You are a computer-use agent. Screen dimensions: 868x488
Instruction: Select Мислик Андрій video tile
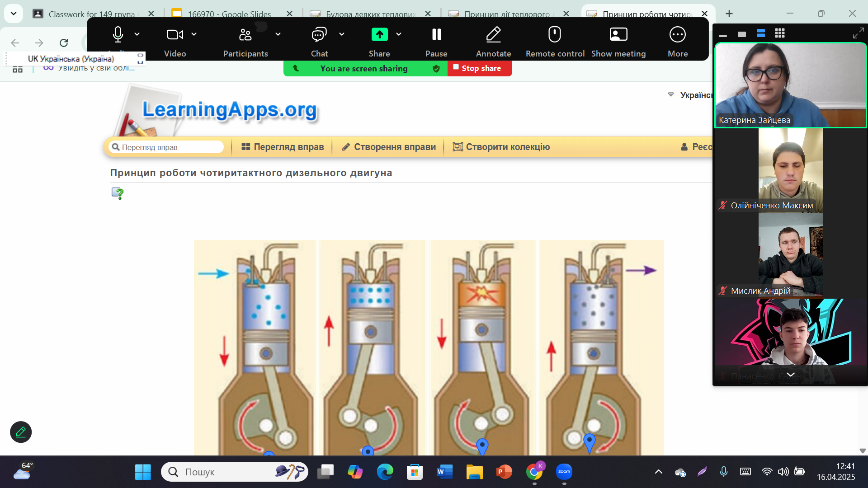pos(790,256)
